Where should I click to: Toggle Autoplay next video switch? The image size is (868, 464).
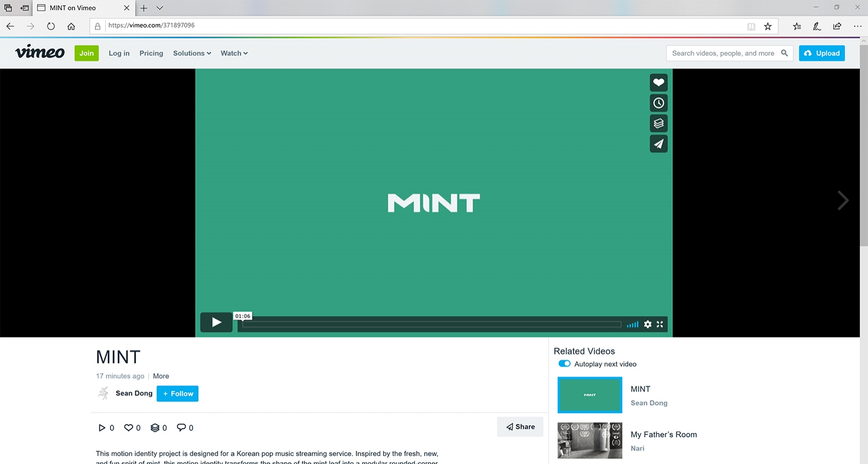tap(564, 364)
